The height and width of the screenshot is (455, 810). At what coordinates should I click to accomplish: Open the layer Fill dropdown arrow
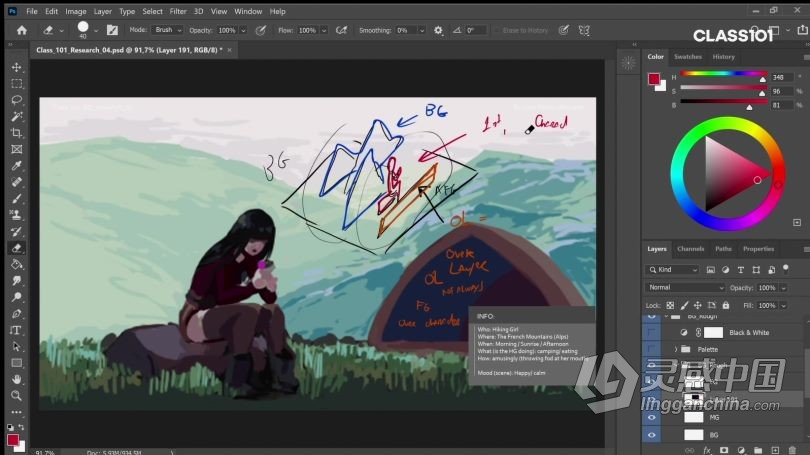(784, 305)
